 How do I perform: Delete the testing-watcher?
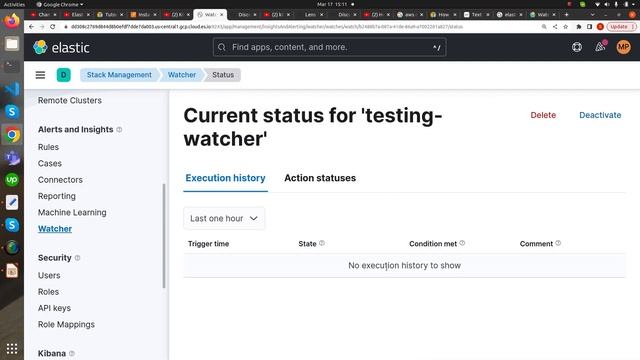click(x=543, y=115)
